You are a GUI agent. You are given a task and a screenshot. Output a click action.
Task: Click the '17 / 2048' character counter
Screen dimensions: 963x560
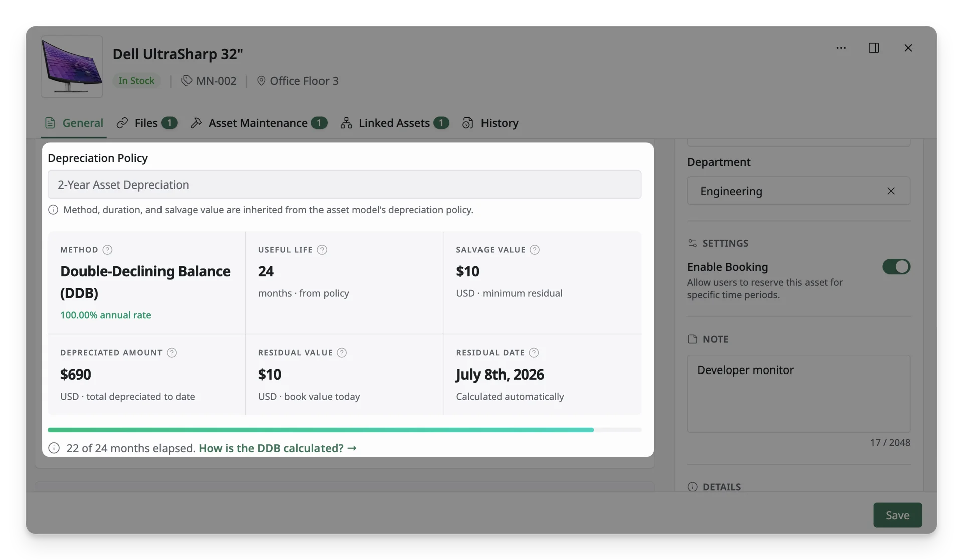890,443
